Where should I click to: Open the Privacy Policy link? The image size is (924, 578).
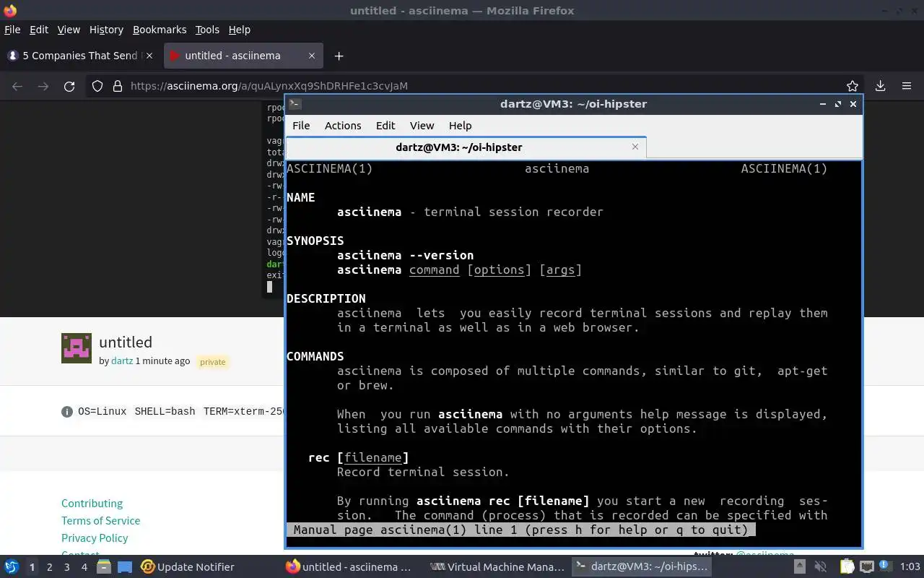tap(95, 538)
